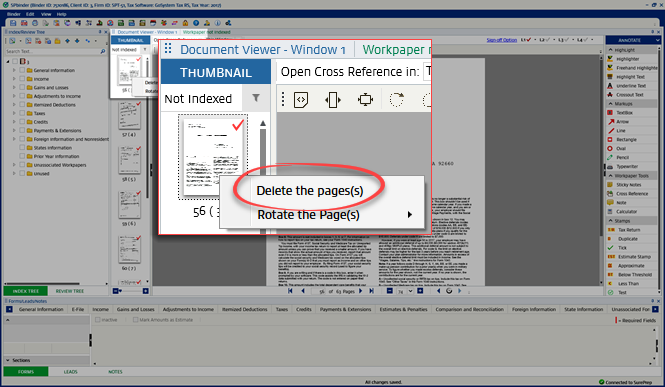
Task: Check the Credits folder checkbox
Action: coord(22,122)
